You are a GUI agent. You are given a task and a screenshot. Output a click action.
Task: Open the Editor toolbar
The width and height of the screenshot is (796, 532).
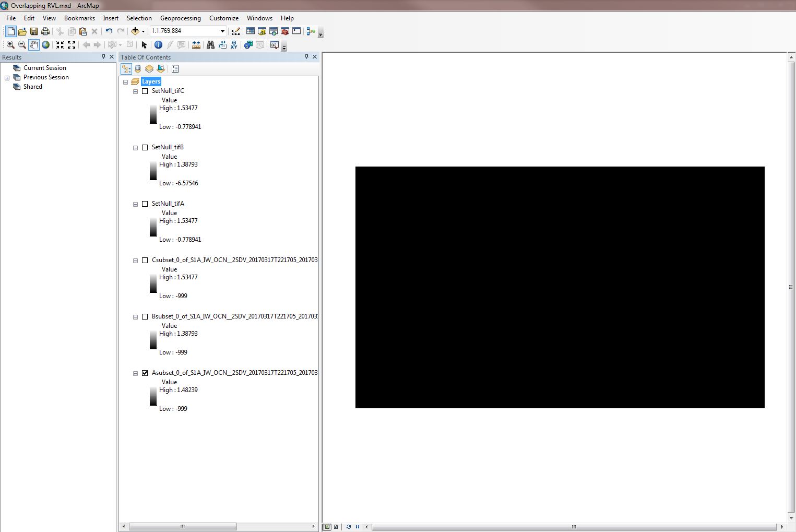[x=236, y=31]
